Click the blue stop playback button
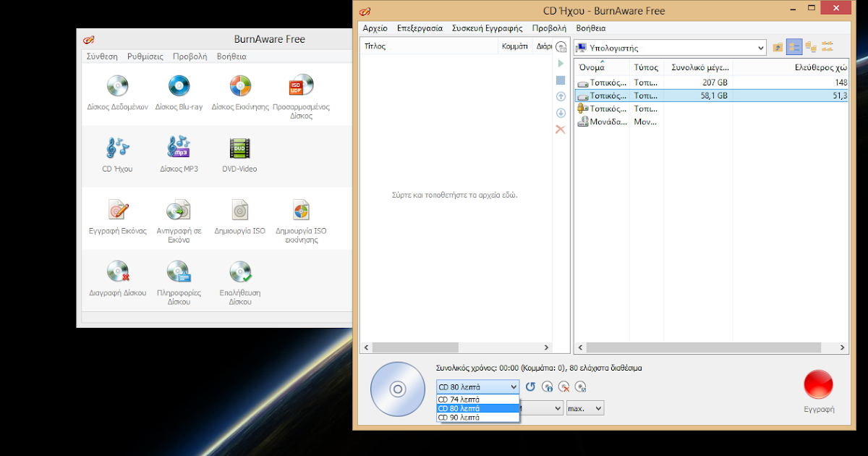Image resolution: width=868 pixels, height=456 pixels. tap(561, 80)
